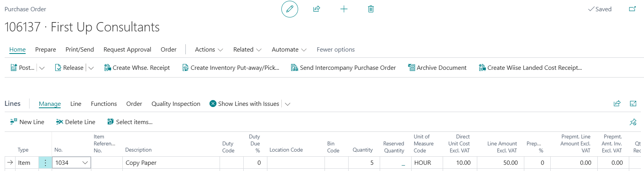Click the share icon at top
Image resolution: width=644 pixels, height=171 pixels.
click(x=317, y=9)
